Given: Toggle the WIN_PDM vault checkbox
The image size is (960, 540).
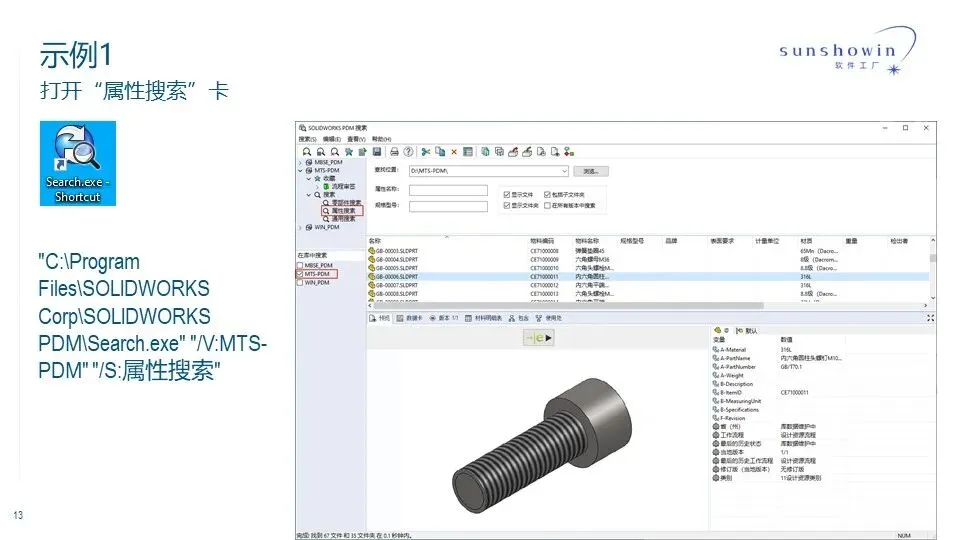Looking at the screenshot, I should click(x=300, y=282).
